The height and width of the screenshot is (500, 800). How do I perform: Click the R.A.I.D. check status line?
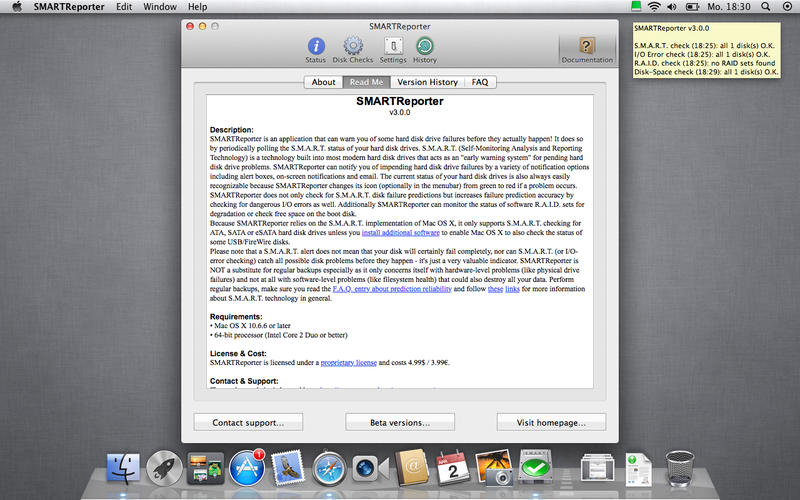(705, 63)
